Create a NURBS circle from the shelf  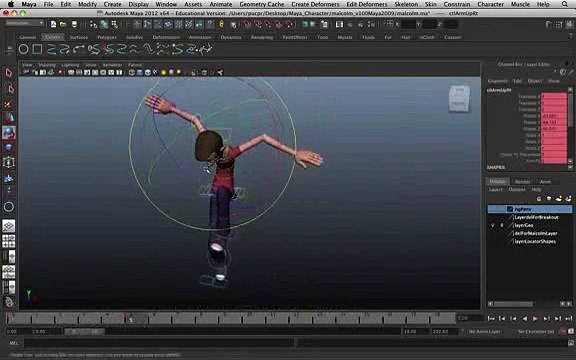pos(24,49)
